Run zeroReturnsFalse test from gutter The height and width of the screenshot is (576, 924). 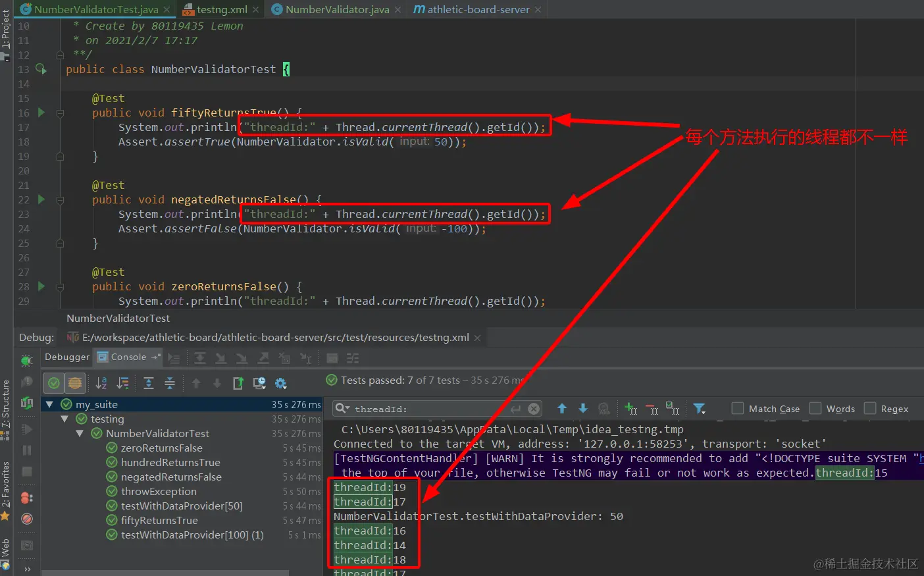pos(41,286)
